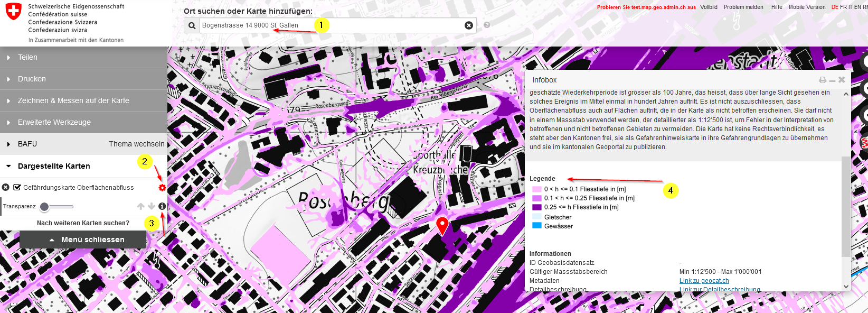868x313 pixels.
Task: Click the search magnifier icon
Action: pos(192,25)
